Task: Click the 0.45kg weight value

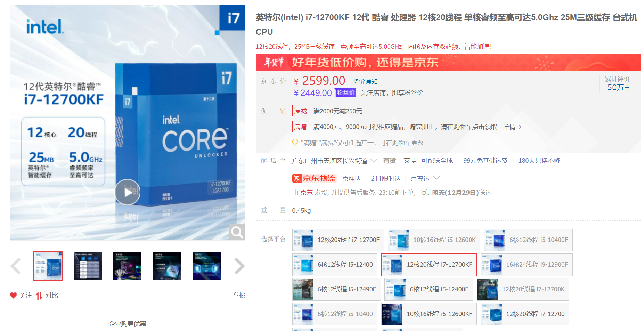Action: (x=301, y=211)
